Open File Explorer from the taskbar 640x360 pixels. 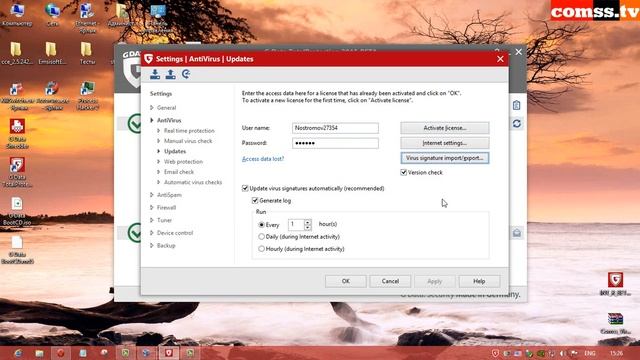click(39, 353)
